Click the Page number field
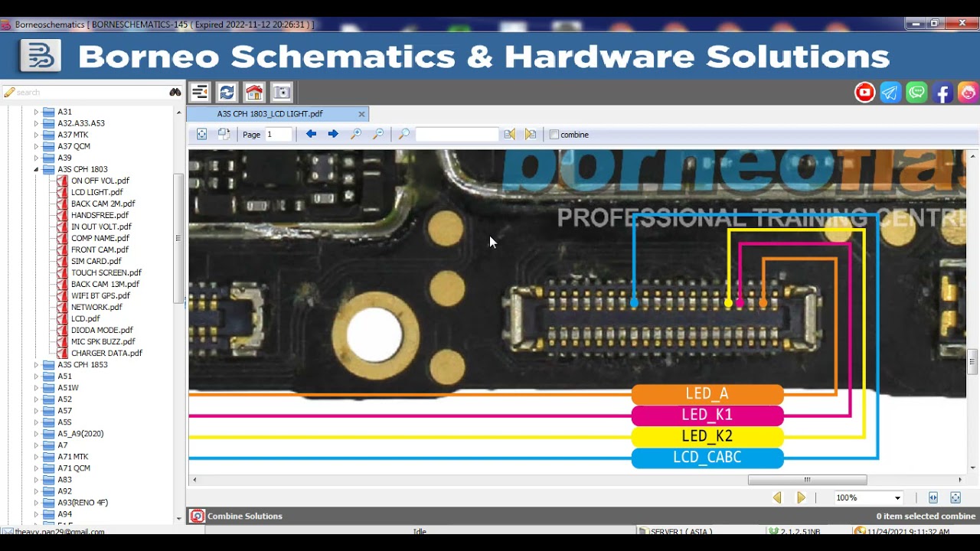 click(279, 135)
